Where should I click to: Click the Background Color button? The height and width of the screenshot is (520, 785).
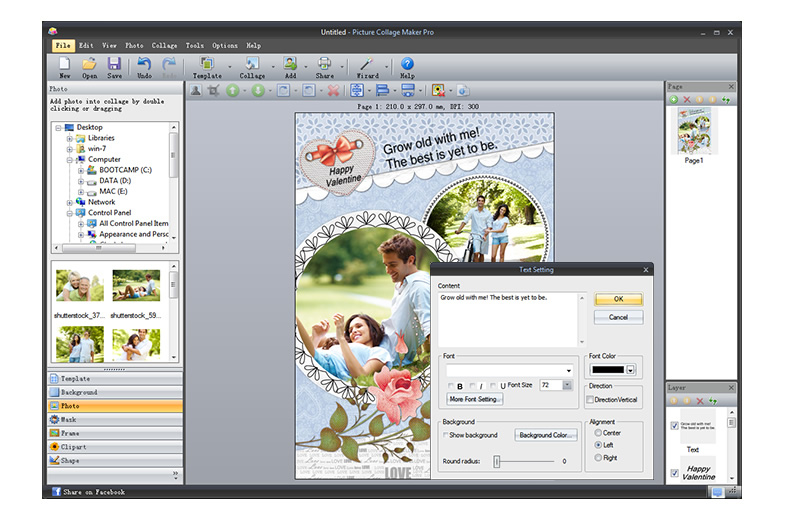[545, 435]
